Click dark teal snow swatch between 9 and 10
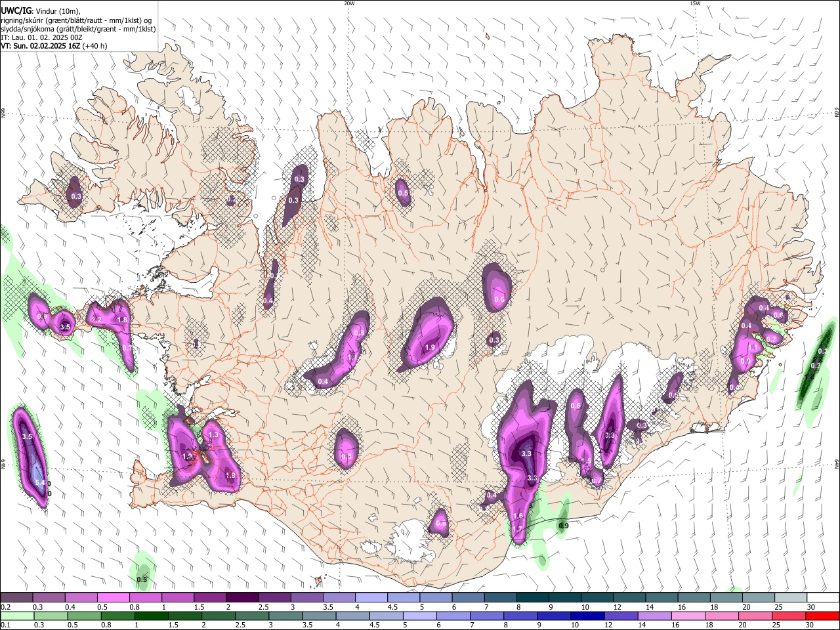 click(x=565, y=598)
